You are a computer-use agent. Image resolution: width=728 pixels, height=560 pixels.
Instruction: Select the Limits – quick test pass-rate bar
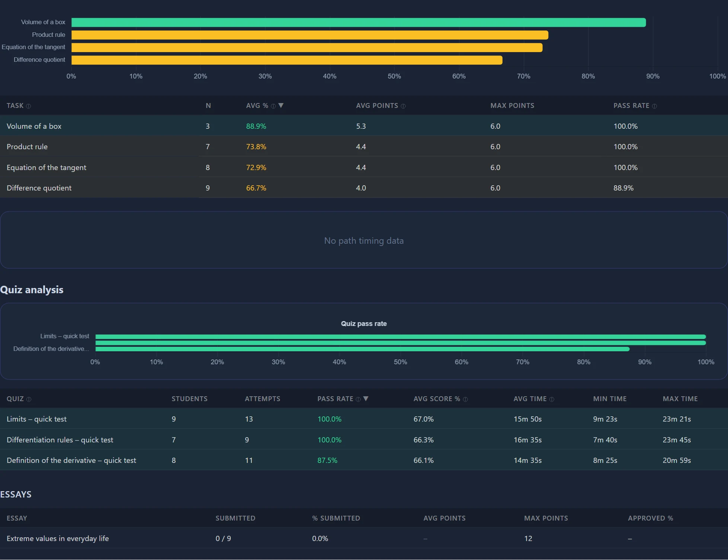pos(400,337)
